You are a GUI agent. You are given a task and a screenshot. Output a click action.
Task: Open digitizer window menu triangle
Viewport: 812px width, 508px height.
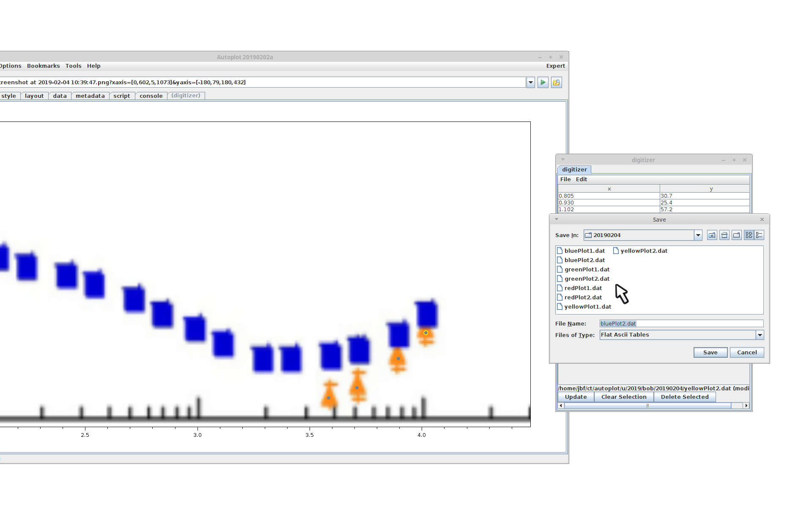point(563,160)
